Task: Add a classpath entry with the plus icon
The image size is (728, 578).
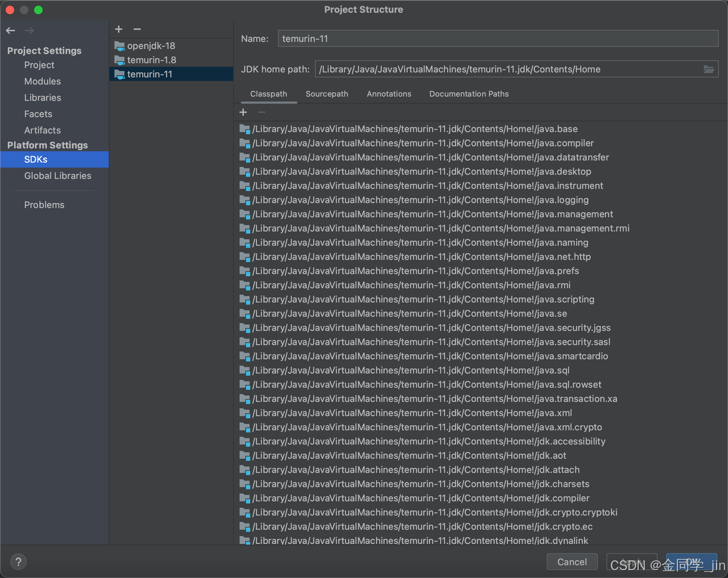Action: [x=243, y=112]
